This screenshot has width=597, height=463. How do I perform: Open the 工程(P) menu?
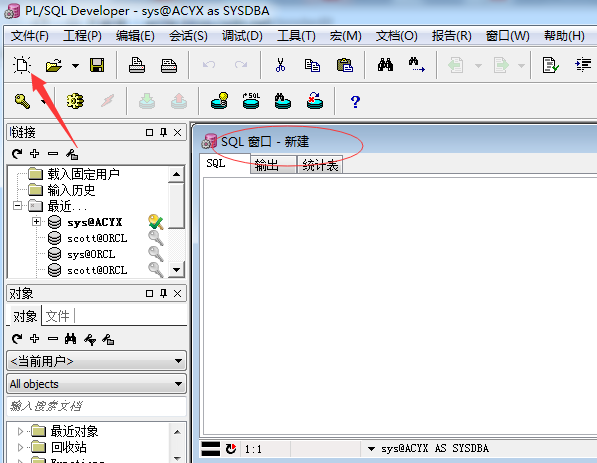tap(82, 36)
